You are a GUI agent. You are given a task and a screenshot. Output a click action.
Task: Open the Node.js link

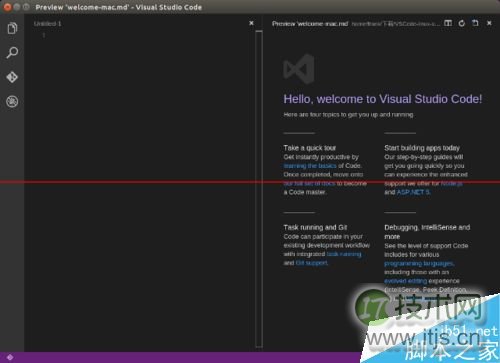coord(452,183)
